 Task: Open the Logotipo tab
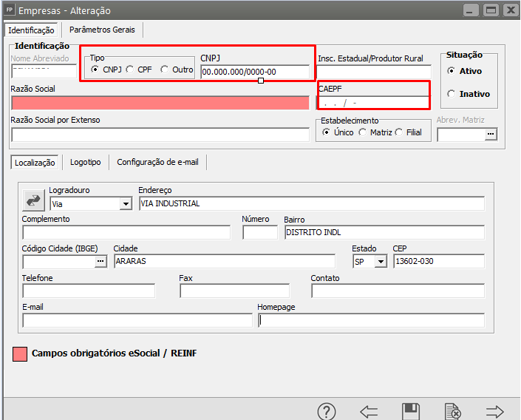(85, 162)
